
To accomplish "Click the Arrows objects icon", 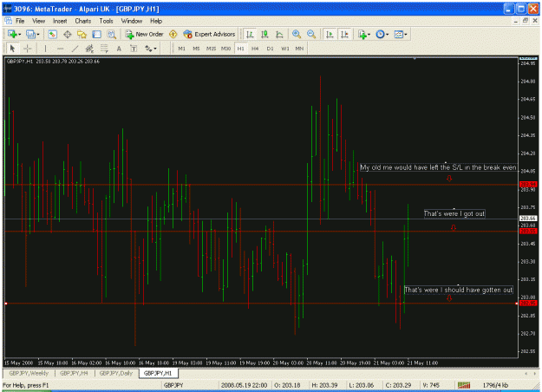I will (x=148, y=49).
